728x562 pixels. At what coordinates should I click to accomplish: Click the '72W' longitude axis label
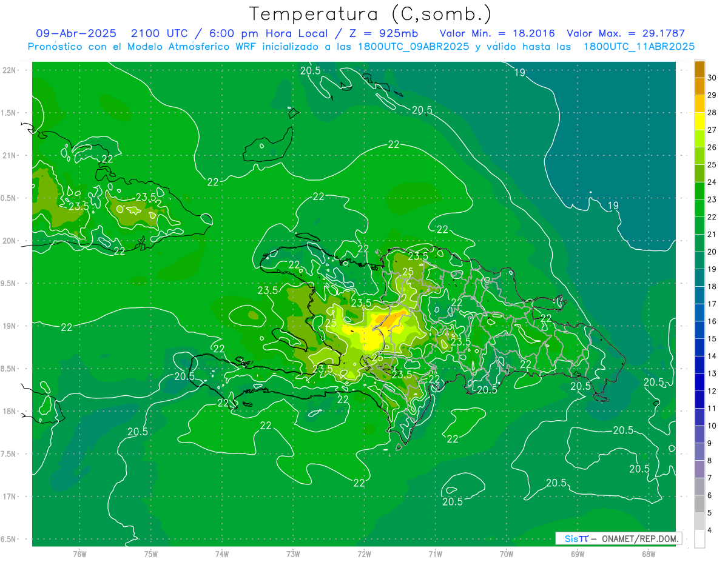pos(364,554)
